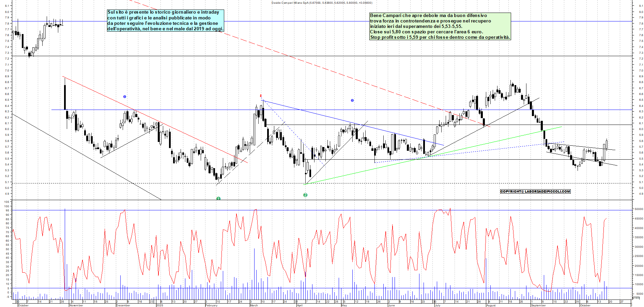Image resolution: width=644 pixels, height=307 pixels.
Task: Click the blue circle marker above May
Action: [352, 100]
